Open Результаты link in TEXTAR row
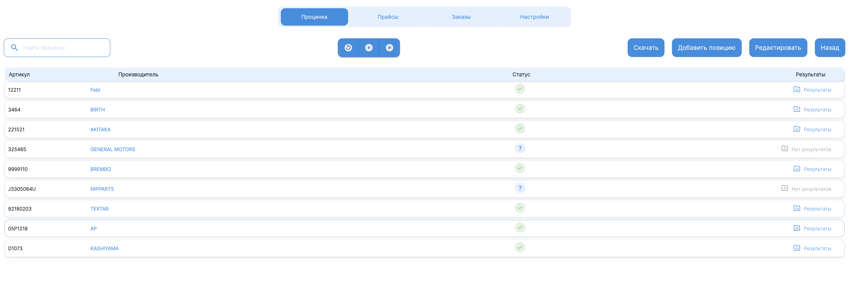Screen dimensions: 868x295 click(817, 209)
